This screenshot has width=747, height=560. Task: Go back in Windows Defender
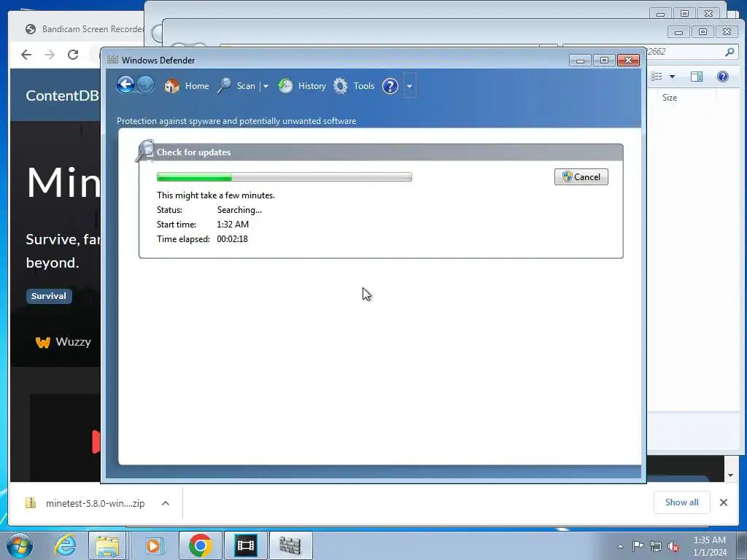pyautogui.click(x=125, y=85)
